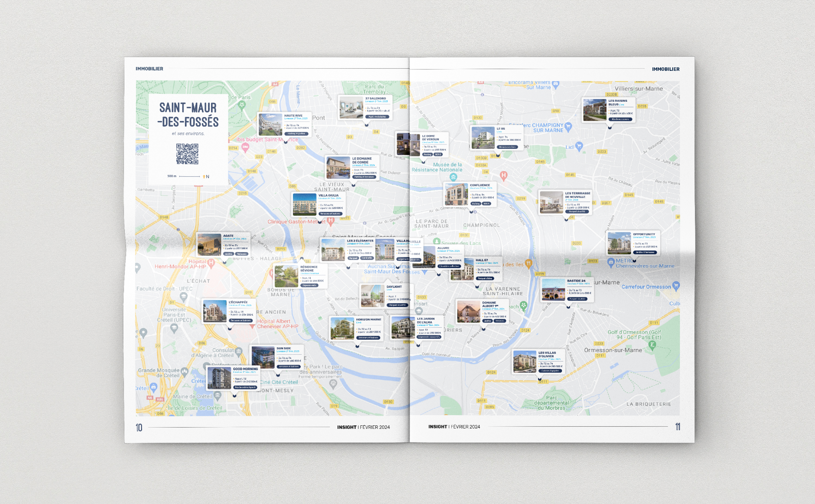The height and width of the screenshot is (504, 815).
Task: Open the LES VILLAS D'OLIVIER photo
Action: coord(524,362)
